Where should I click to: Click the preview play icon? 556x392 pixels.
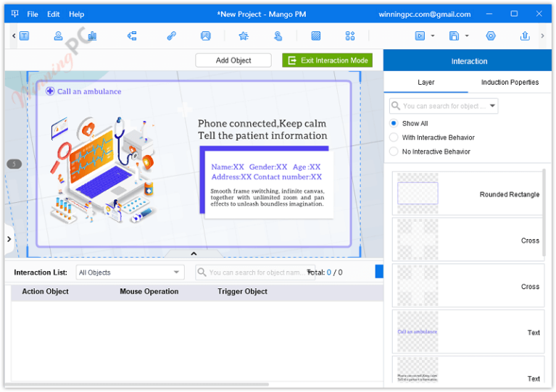[420, 36]
